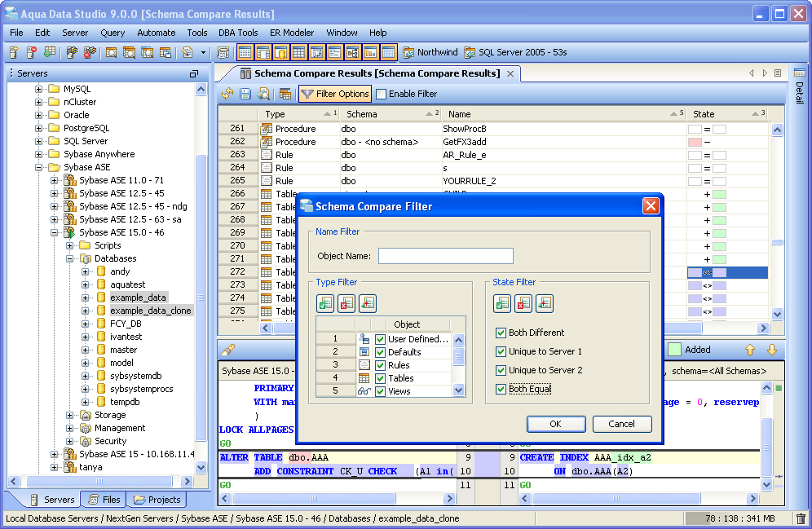The width and height of the screenshot is (812, 529).
Task: Uncheck Tables in the Type Filter list
Action: click(x=380, y=378)
